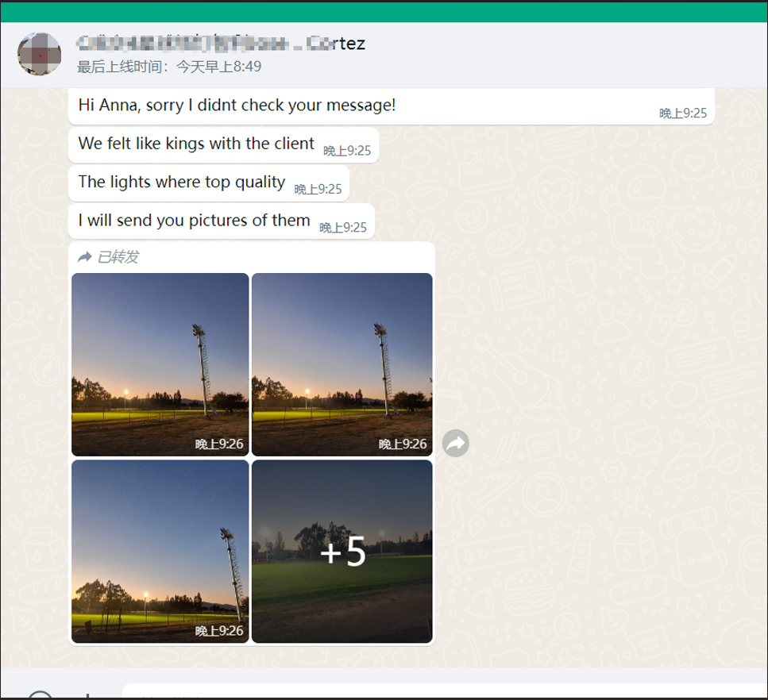Click the small forwarded arrow icon in album header

point(84,257)
